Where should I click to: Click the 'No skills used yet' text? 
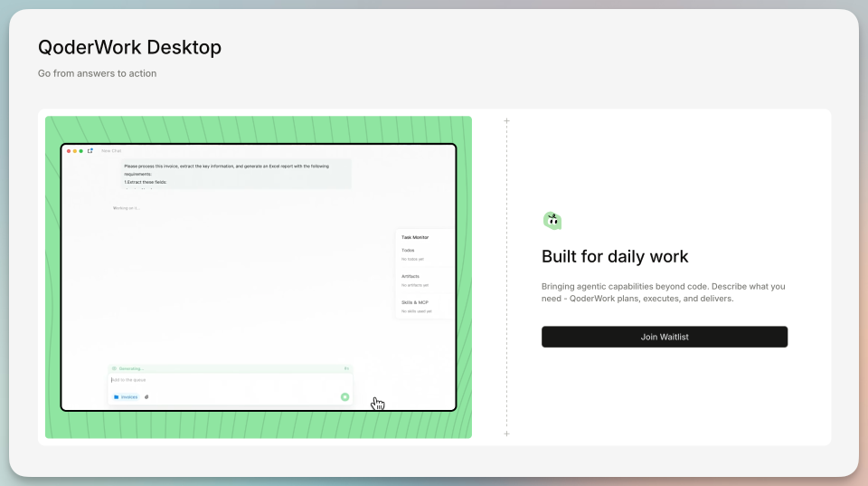[x=416, y=311]
